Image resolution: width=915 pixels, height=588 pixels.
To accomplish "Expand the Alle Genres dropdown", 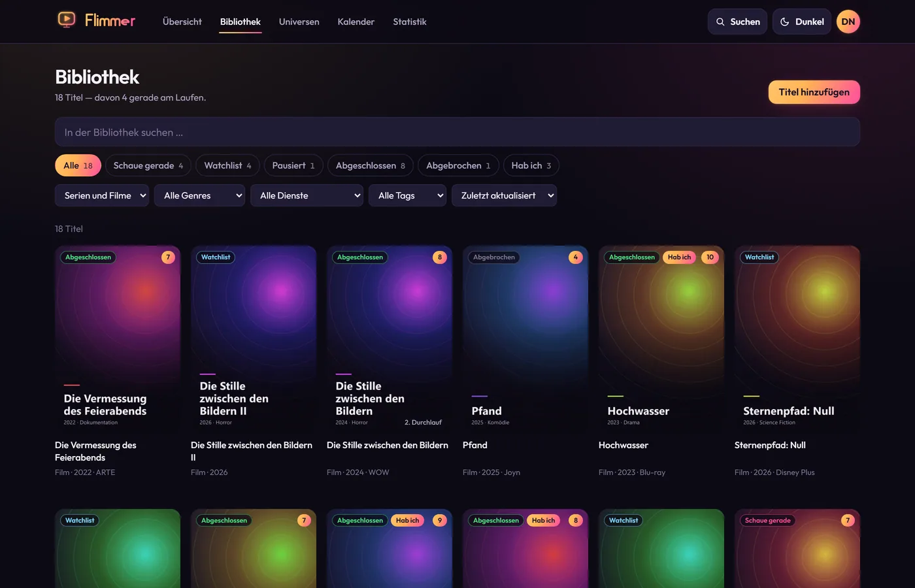I will tap(199, 195).
